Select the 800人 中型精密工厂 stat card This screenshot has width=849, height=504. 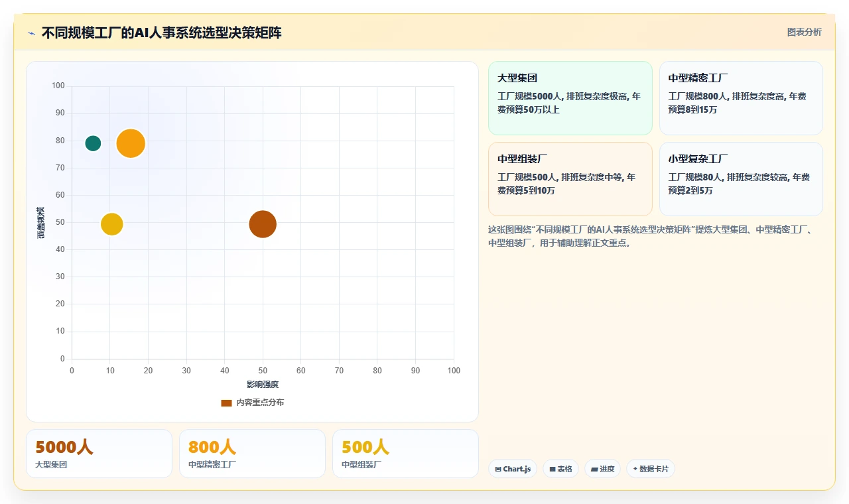point(252,454)
